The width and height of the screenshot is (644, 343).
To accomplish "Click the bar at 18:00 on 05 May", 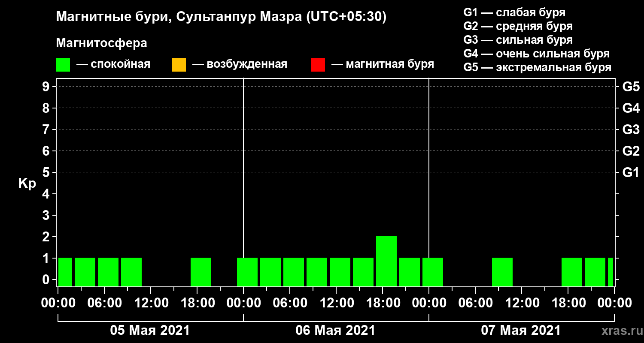I will (x=201, y=272).
